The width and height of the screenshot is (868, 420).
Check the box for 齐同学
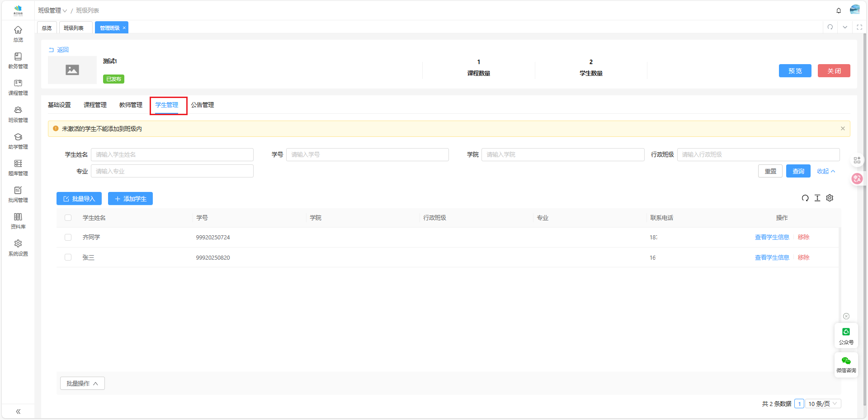click(x=68, y=238)
